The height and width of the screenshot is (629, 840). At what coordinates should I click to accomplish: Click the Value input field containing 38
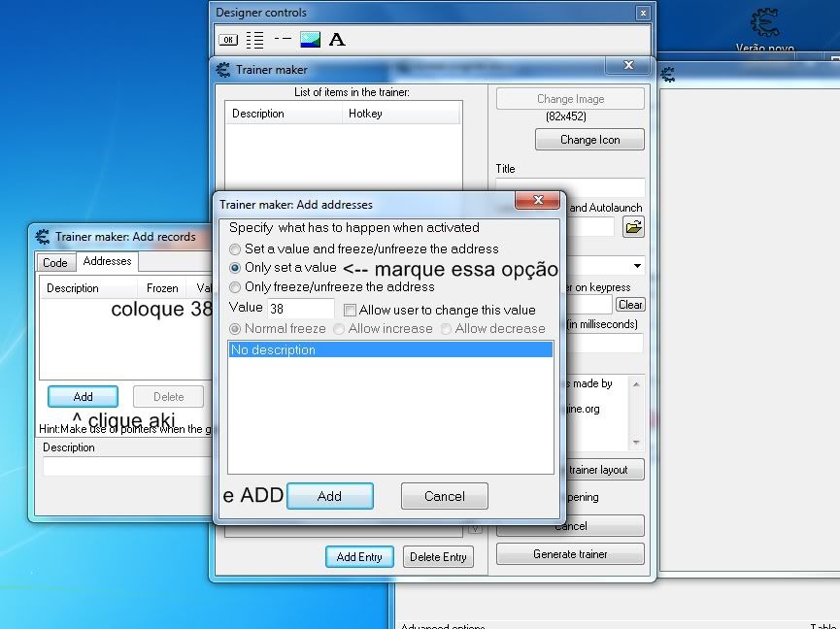tap(300, 309)
